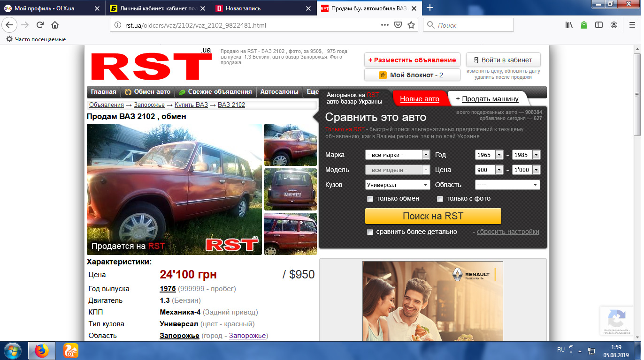644x360 pixels.
Task: Toggle the browser sidebar
Action: tap(599, 25)
